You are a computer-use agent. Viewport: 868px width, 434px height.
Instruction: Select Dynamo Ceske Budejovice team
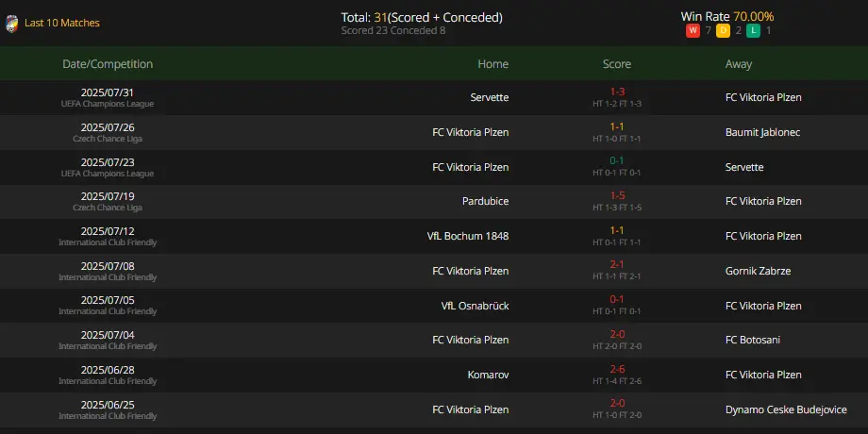click(786, 410)
